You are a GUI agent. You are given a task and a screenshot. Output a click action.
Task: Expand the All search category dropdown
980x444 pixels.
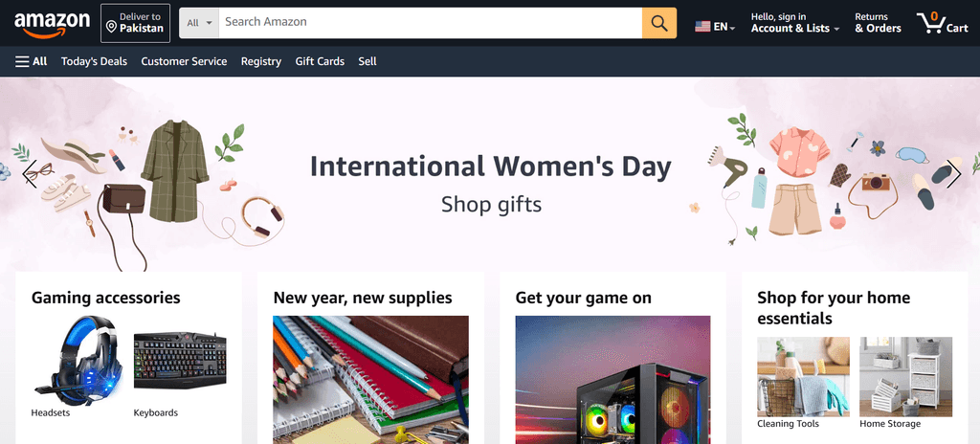199,23
